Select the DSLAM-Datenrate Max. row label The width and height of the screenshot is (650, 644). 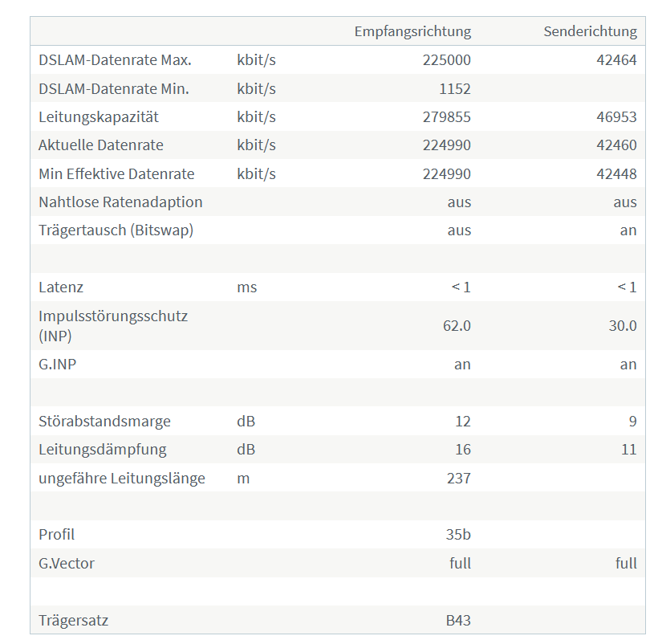click(x=115, y=60)
